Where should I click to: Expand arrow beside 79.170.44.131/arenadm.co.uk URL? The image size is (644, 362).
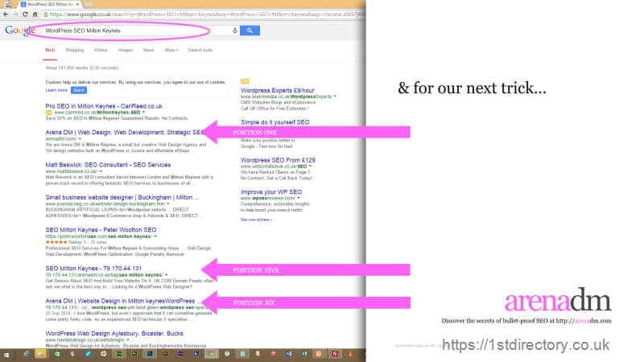(x=167, y=274)
